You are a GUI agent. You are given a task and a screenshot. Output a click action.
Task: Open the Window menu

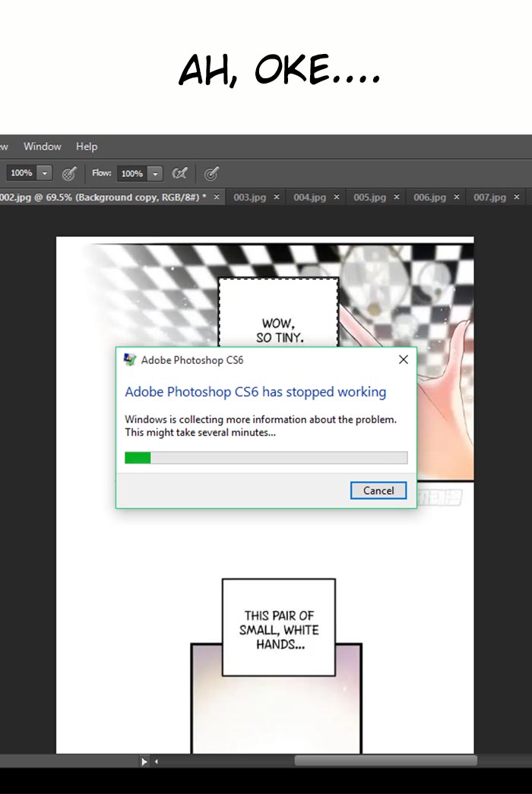(x=42, y=147)
